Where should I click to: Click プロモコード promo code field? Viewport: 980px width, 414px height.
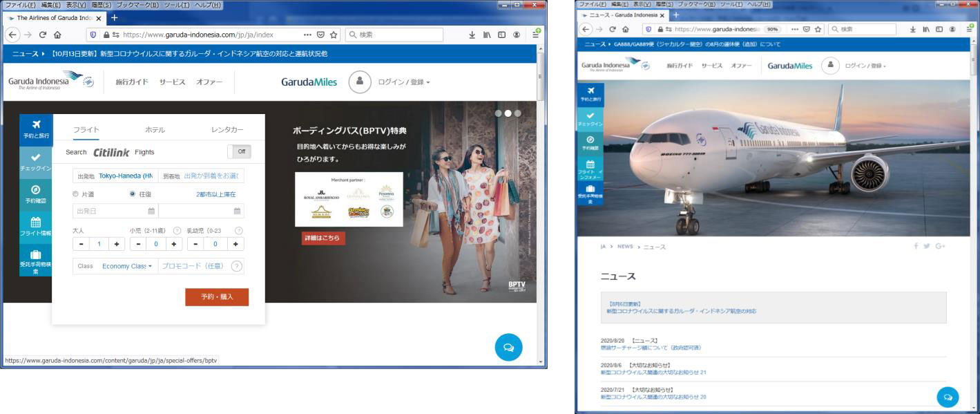(194, 266)
